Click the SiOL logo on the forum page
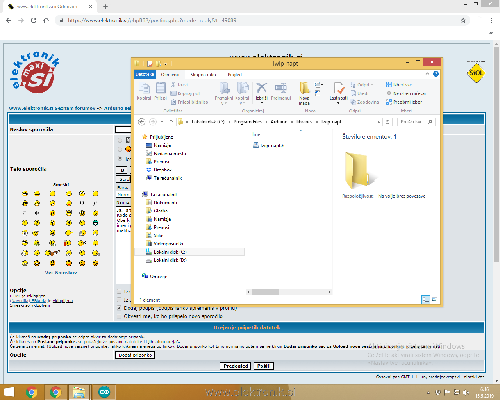Viewport: 500px width, 400px height. pyautogui.click(x=476, y=73)
